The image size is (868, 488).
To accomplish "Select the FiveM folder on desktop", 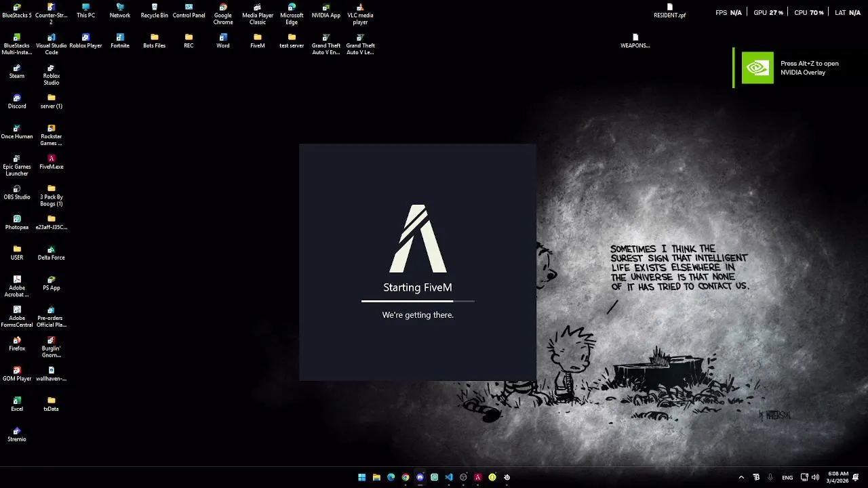I will pos(258,41).
